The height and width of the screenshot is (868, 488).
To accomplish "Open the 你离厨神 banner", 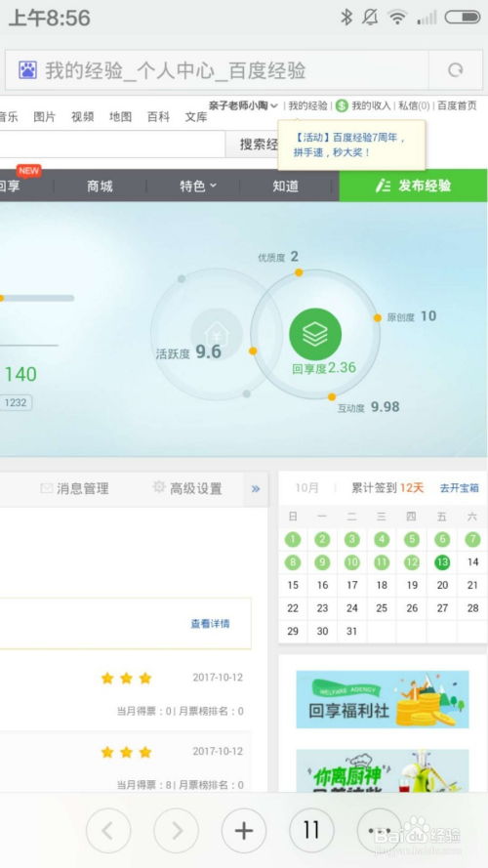I will 383,770.
